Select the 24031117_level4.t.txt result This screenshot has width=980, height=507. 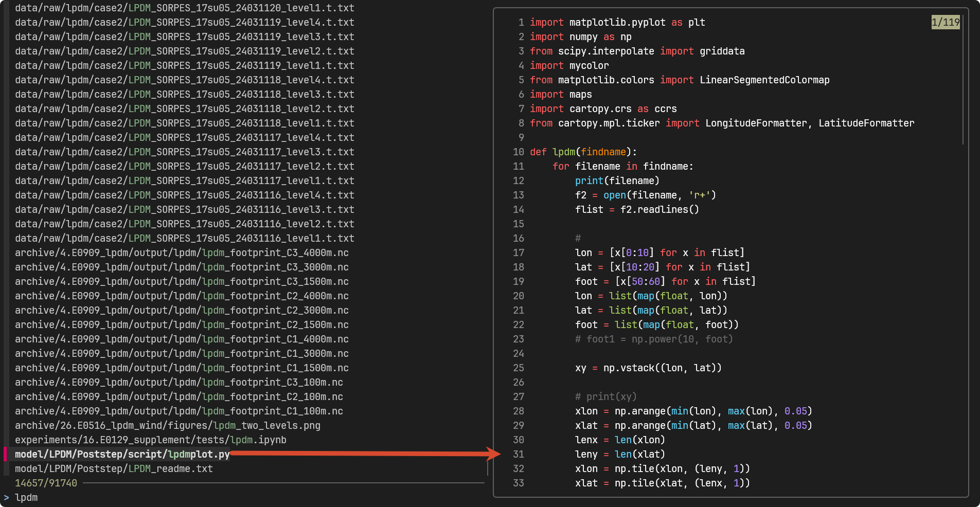click(x=185, y=137)
